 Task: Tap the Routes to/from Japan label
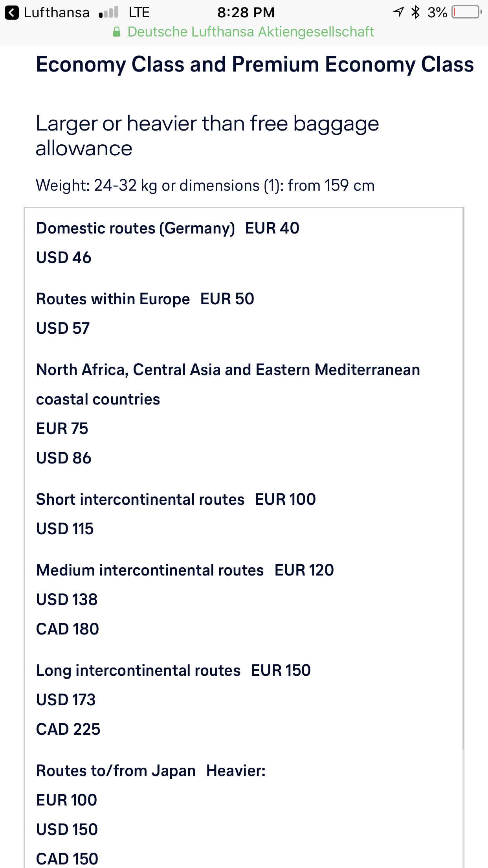tap(116, 771)
